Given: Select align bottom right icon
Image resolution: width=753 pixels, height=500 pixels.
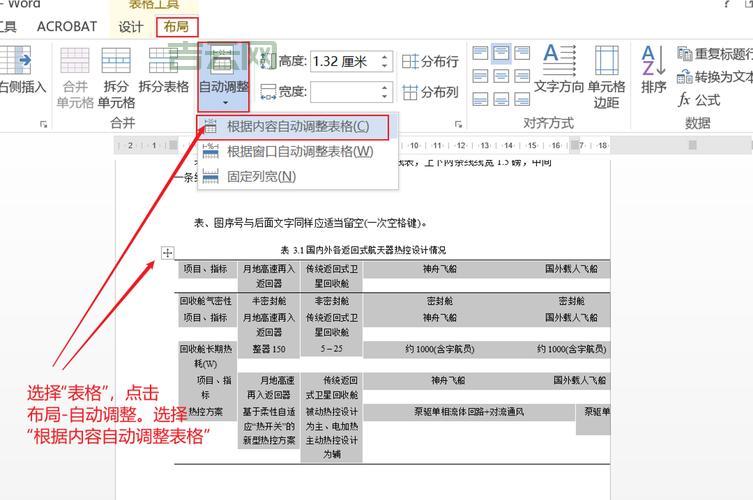Looking at the screenshot, I should coord(522,99).
